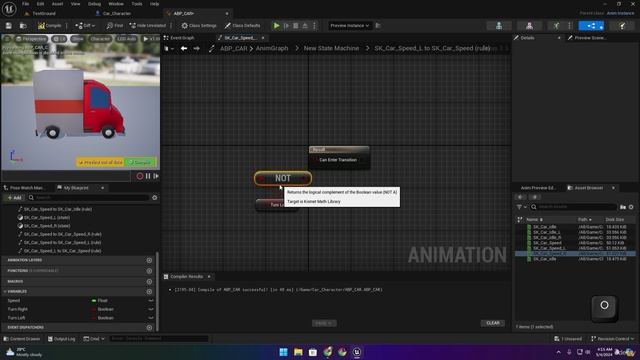Pause the preview animation
The height and width of the screenshot is (360, 640).
coord(148,176)
